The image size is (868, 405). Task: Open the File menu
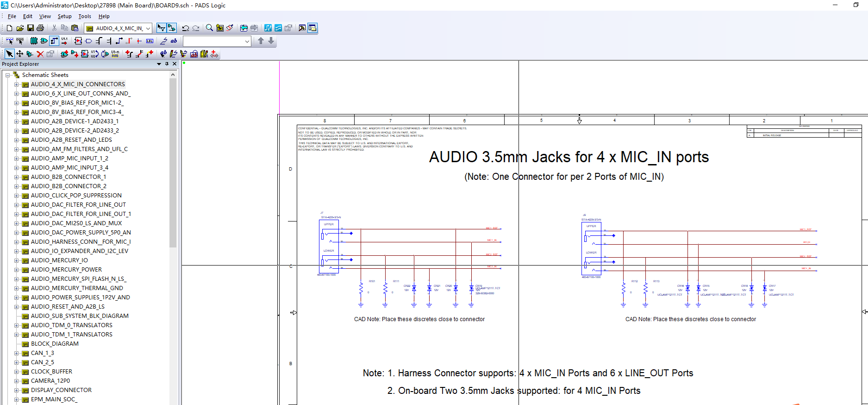coord(12,16)
